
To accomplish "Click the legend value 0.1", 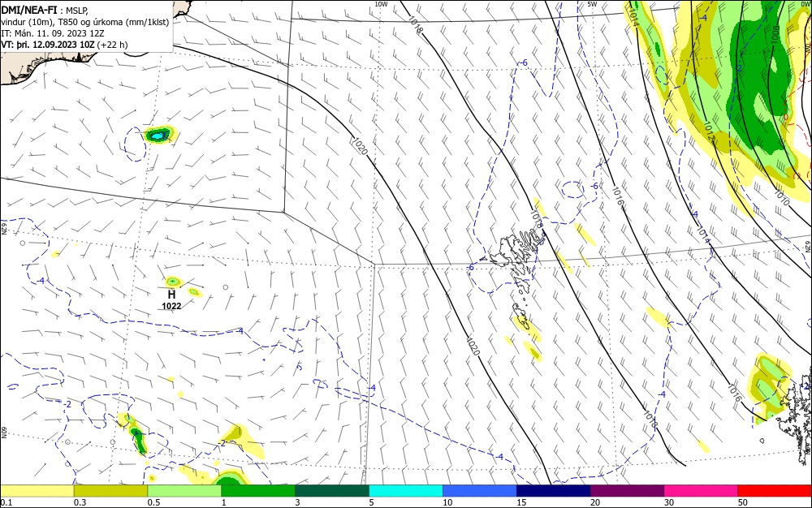I will click(6, 502).
